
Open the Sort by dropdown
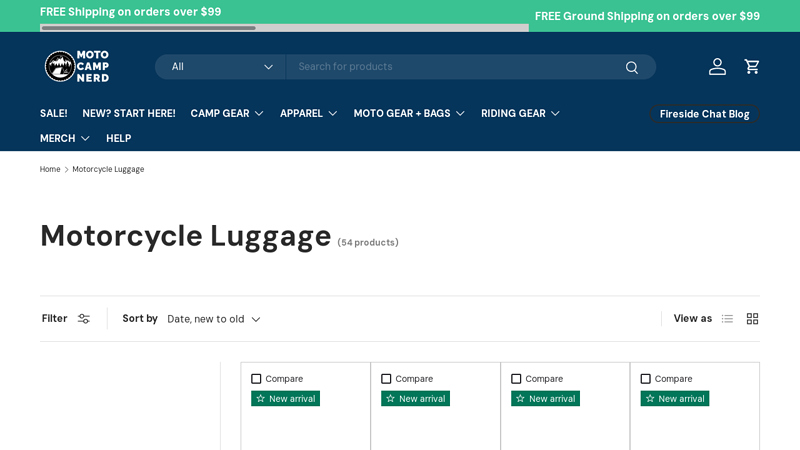click(213, 319)
